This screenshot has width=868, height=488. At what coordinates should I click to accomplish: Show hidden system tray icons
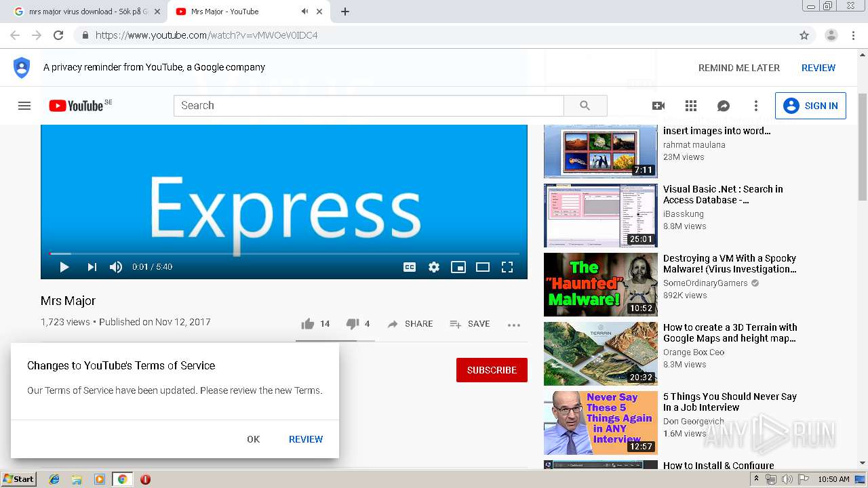click(757, 479)
